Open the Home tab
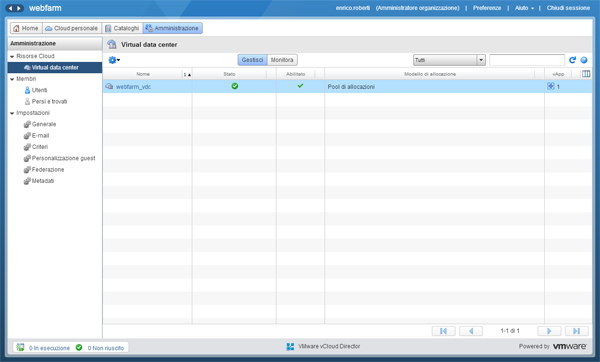 26,28
